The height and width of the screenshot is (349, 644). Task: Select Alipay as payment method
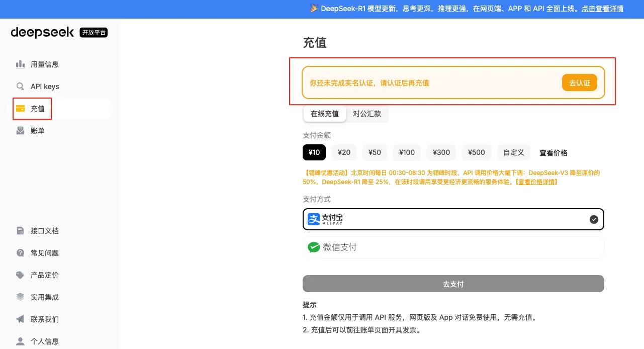pyautogui.click(x=453, y=219)
